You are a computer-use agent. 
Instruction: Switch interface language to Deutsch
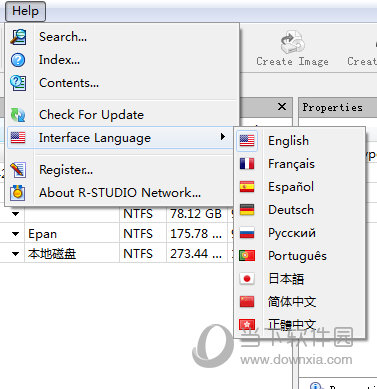[x=300, y=210]
